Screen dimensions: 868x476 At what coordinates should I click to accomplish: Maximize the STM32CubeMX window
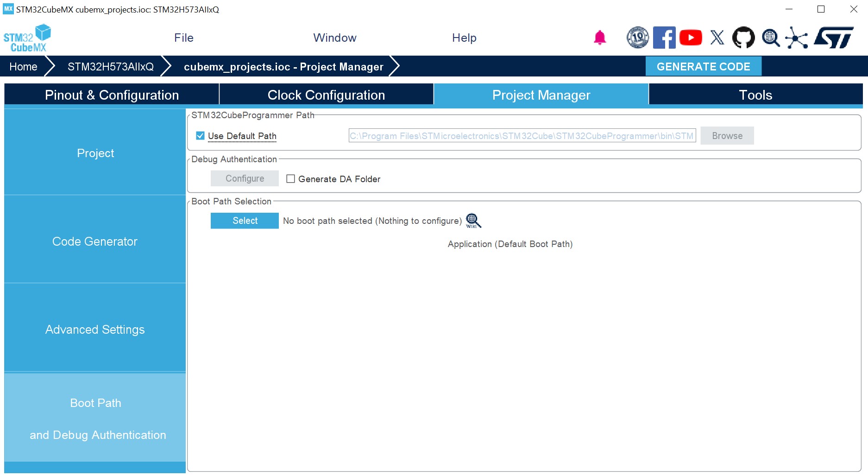(821, 9)
